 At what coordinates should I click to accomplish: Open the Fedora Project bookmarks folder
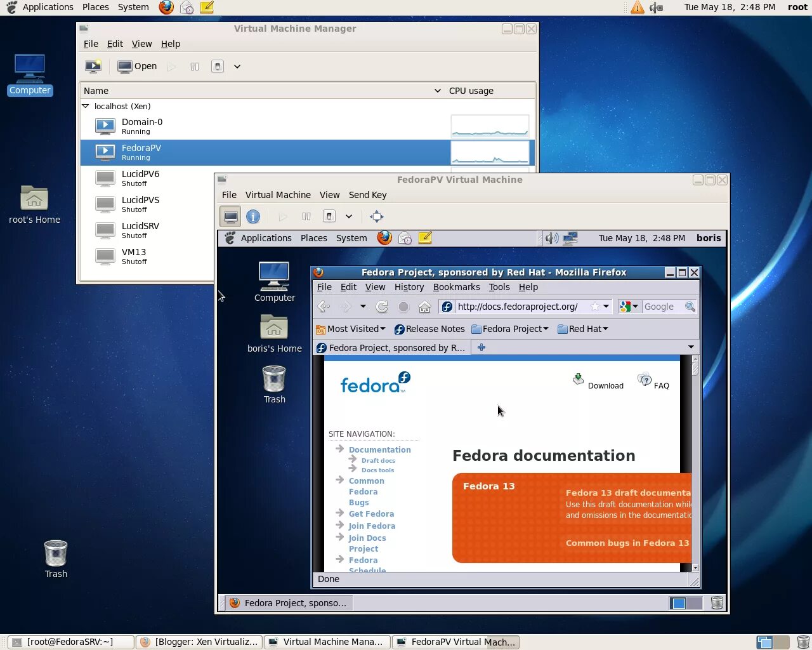click(x=510, y=329)
